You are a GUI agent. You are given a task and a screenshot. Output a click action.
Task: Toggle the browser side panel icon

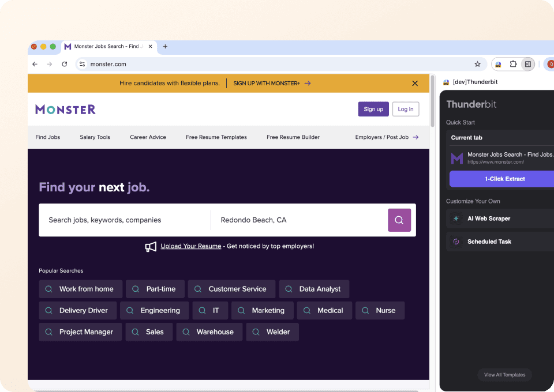(x=527, y=64)
